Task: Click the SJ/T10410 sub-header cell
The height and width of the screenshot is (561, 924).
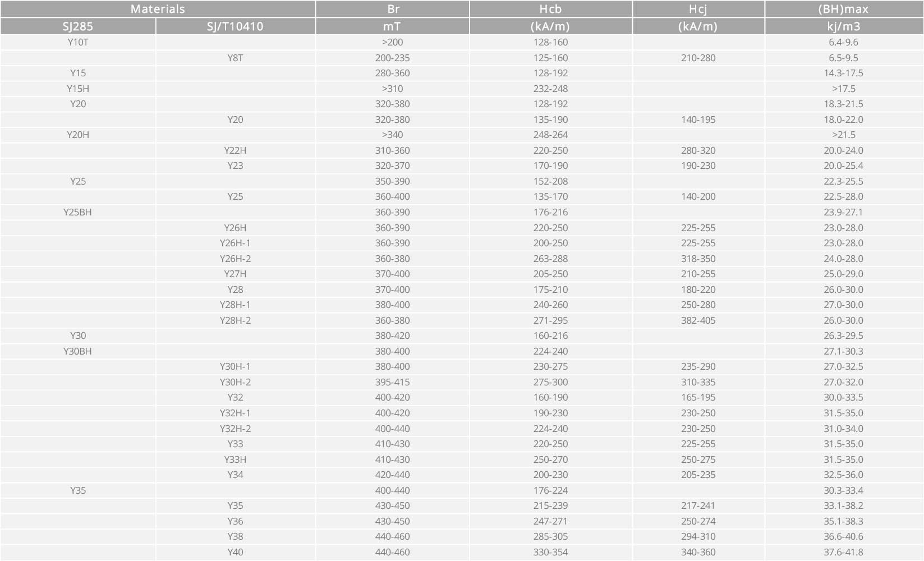Action: [235, 26]
